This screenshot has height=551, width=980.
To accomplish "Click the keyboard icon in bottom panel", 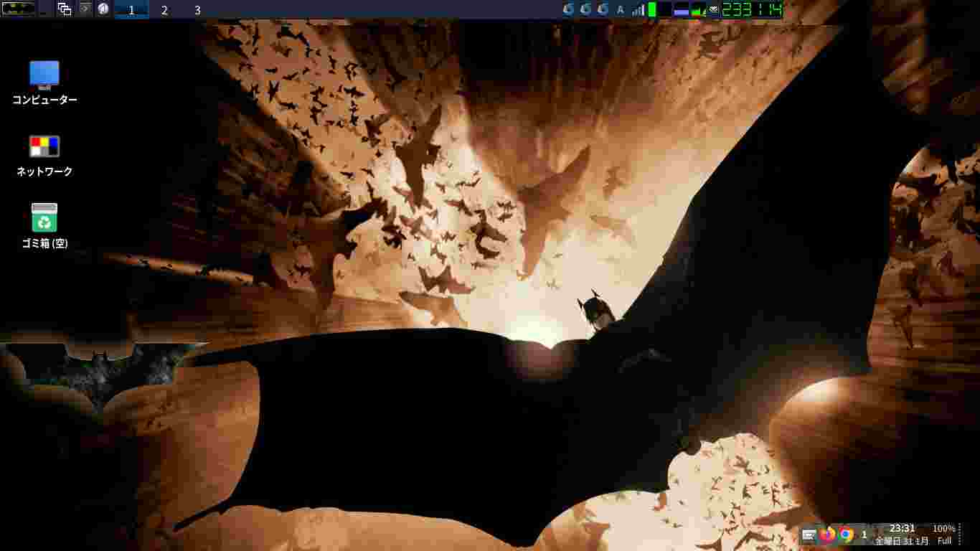I will pyautogui.click(x=809, y=534).
